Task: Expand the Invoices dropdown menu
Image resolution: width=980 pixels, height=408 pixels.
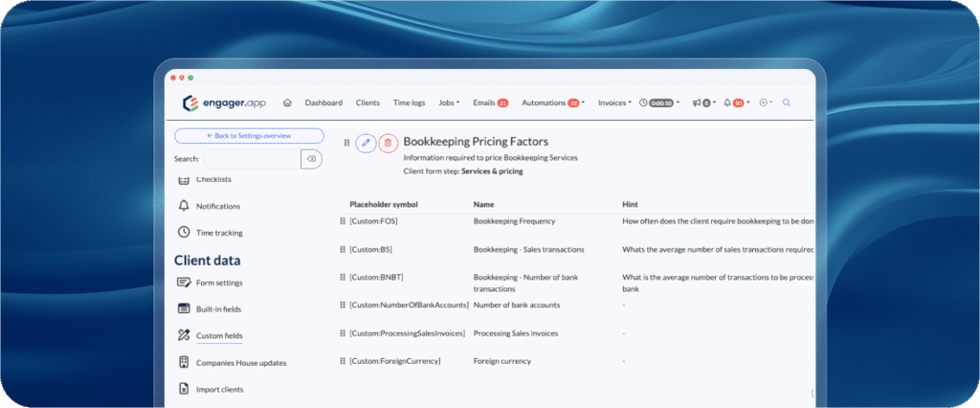Action: 613,102
